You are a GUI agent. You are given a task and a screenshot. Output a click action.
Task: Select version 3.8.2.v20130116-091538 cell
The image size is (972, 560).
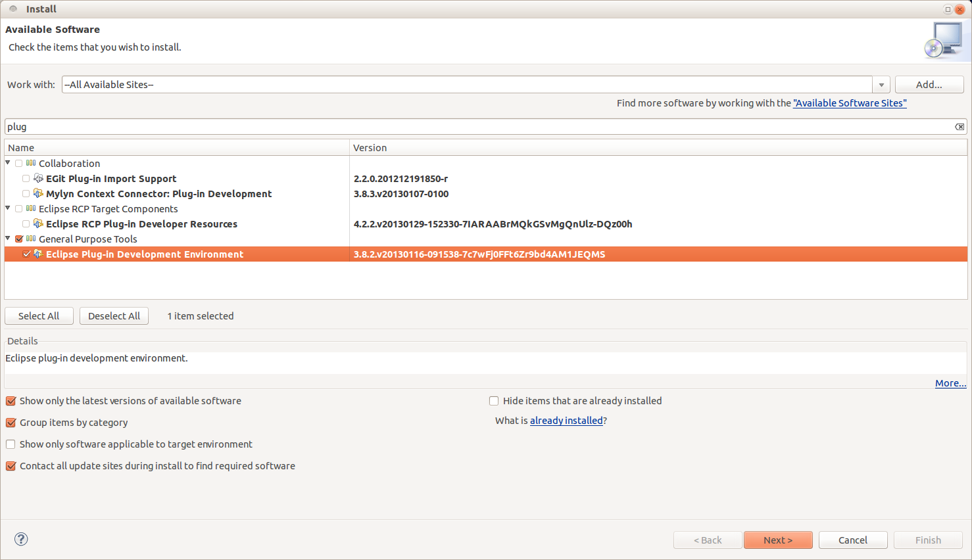479,254
